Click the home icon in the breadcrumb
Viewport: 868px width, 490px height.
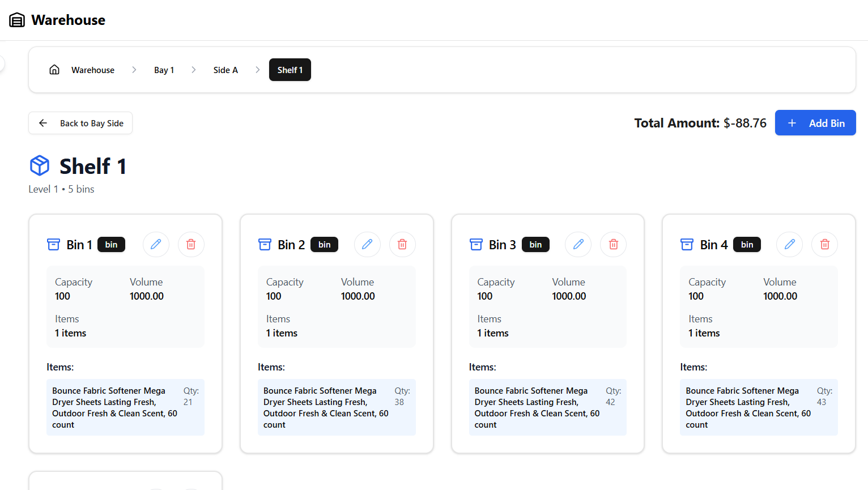[54, 70]
